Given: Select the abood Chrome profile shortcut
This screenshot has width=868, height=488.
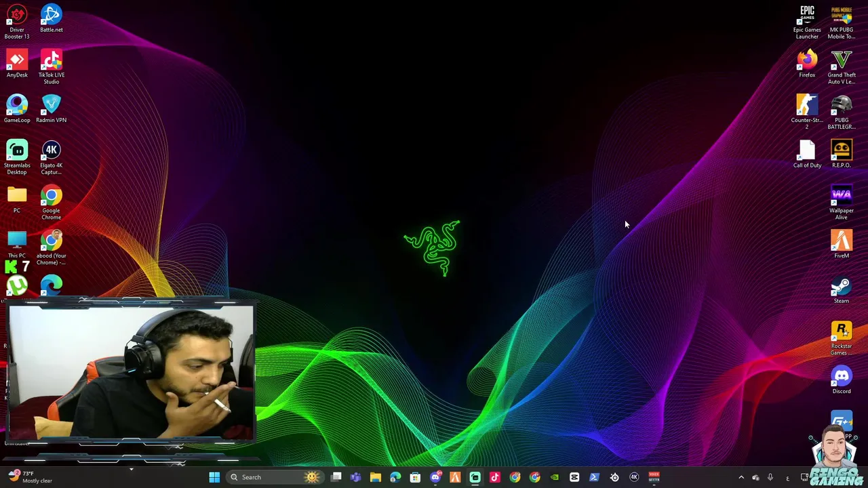Looking at the screenshot, I should (52, 247).
